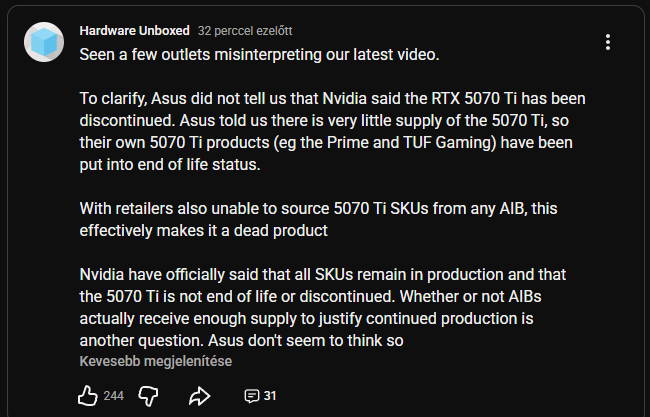The width and height of the screenshot is (650, 417).
Task: Click the 31 comment count
Action: click(x=270, y=396)
